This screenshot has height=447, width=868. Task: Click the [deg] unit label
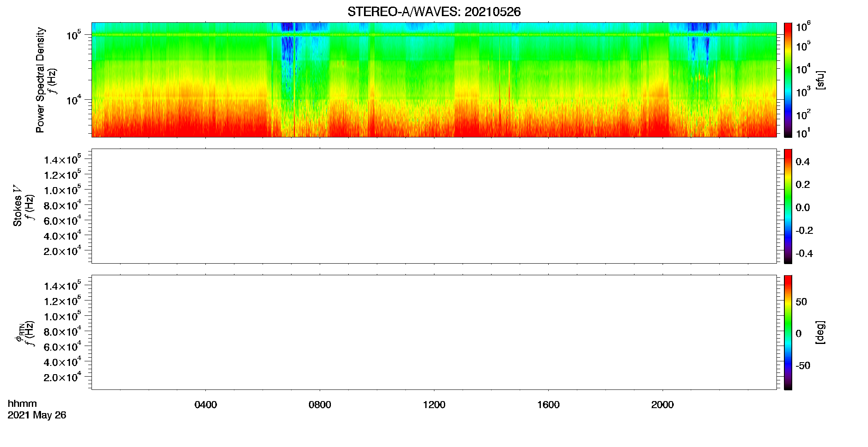pos(820,332)
